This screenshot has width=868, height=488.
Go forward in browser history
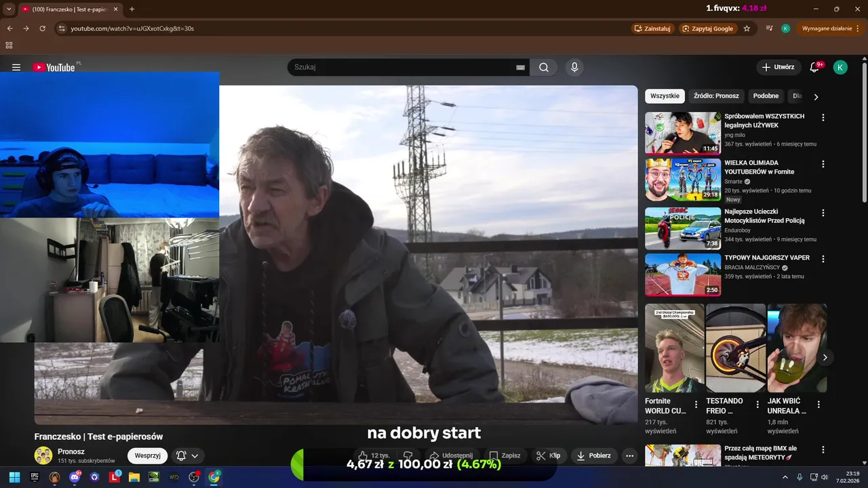pos(26,28)
